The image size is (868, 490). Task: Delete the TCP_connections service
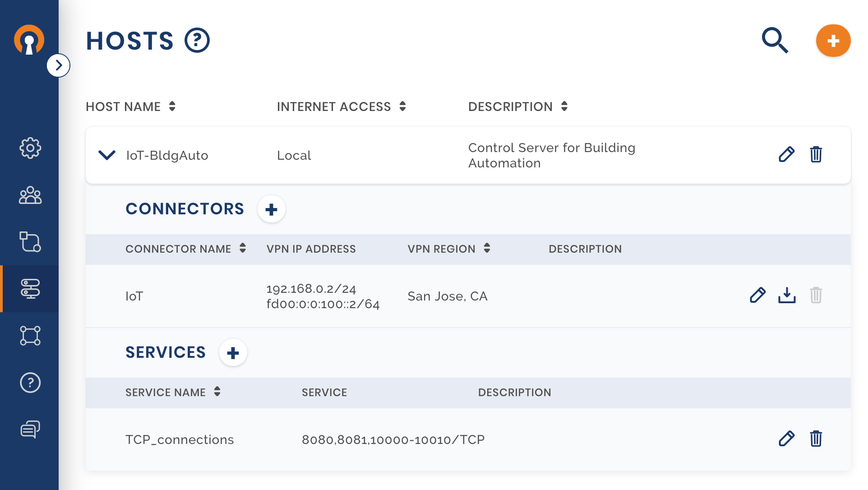[x=816, y=439]
